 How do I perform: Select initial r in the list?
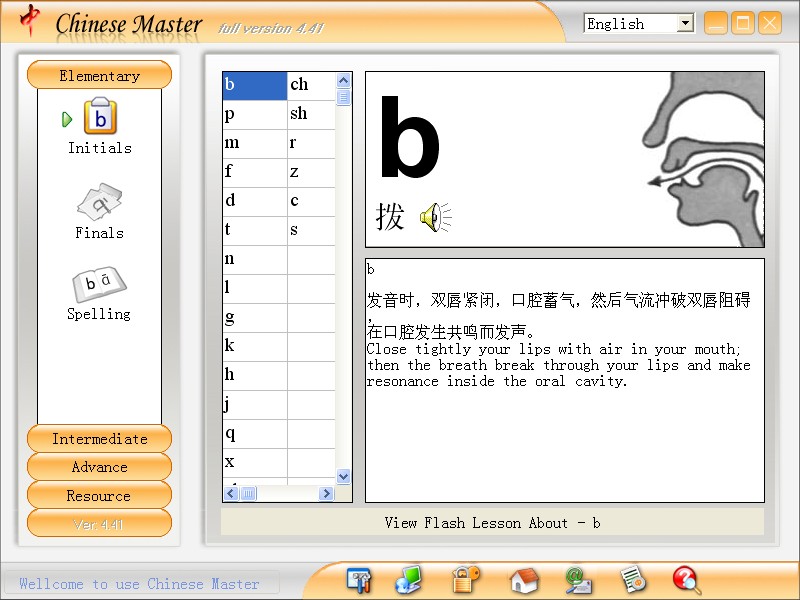point(311,143)
